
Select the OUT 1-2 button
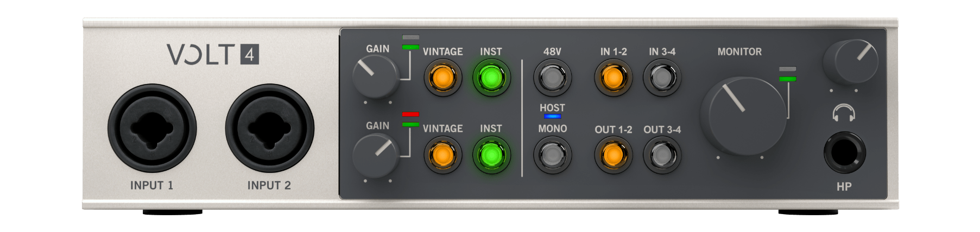[613, 155]
